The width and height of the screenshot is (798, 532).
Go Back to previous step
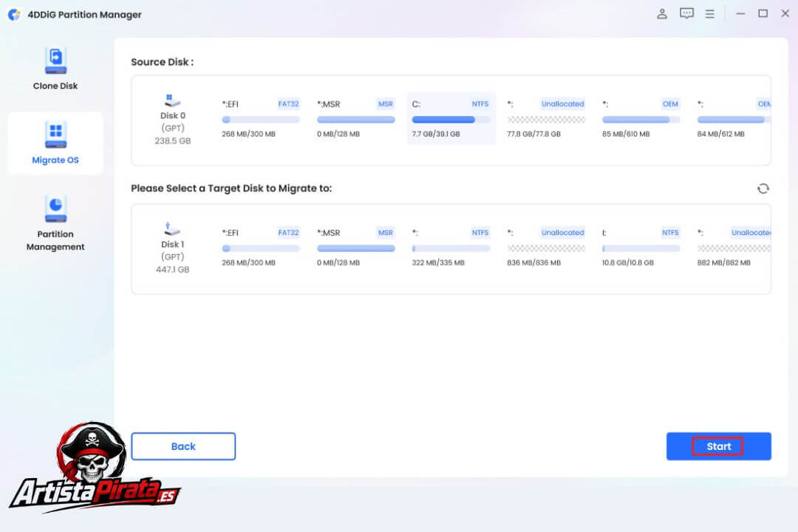click(x=183, y=446)
